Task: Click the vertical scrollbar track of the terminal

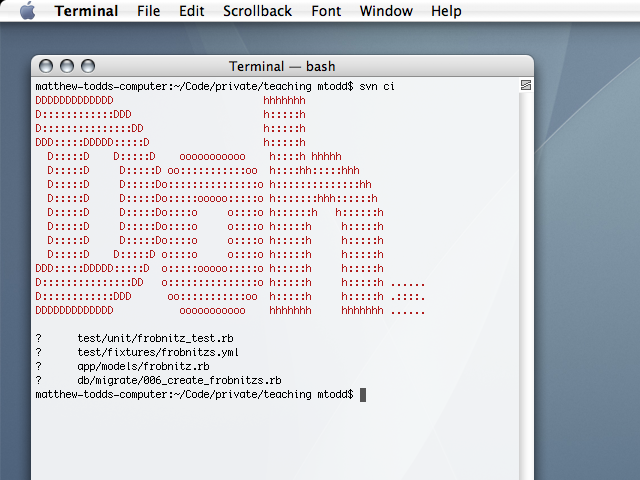Action: tap(526, 286)
